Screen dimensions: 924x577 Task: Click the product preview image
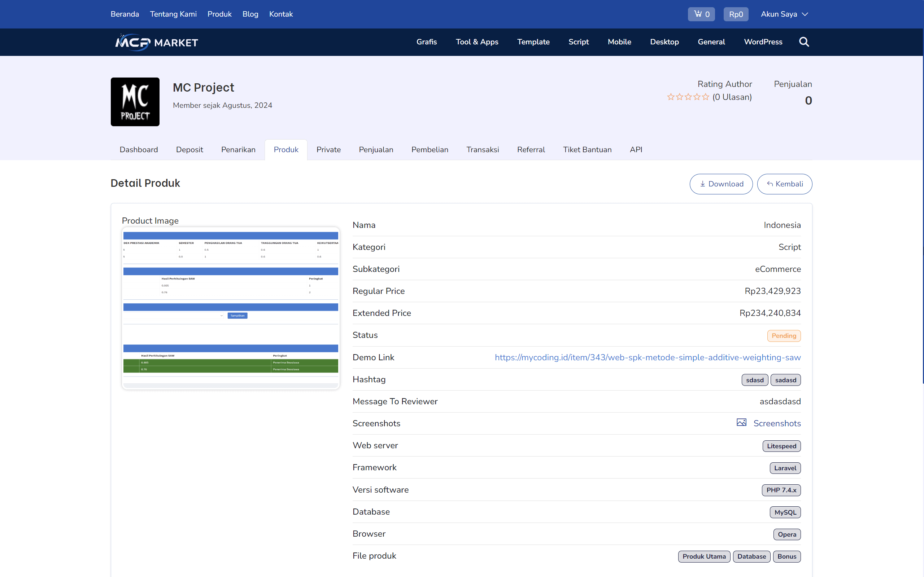click(230, 307)
